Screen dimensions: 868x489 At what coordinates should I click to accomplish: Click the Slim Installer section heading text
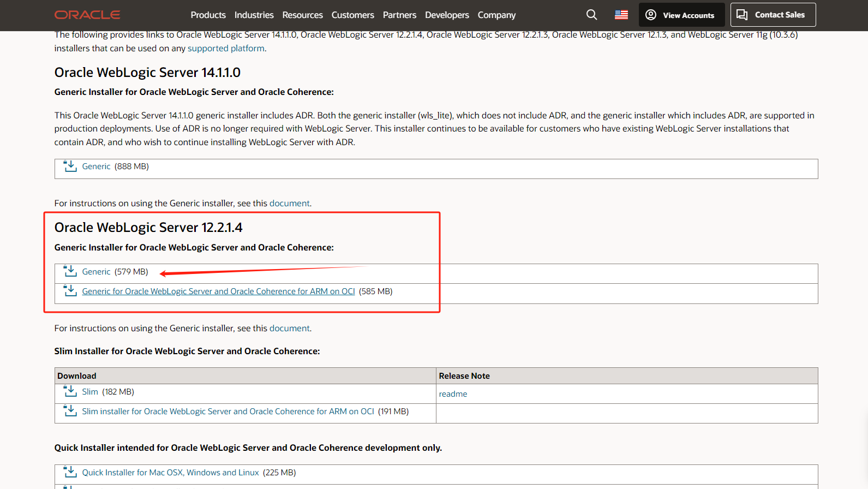pos(187,351)
